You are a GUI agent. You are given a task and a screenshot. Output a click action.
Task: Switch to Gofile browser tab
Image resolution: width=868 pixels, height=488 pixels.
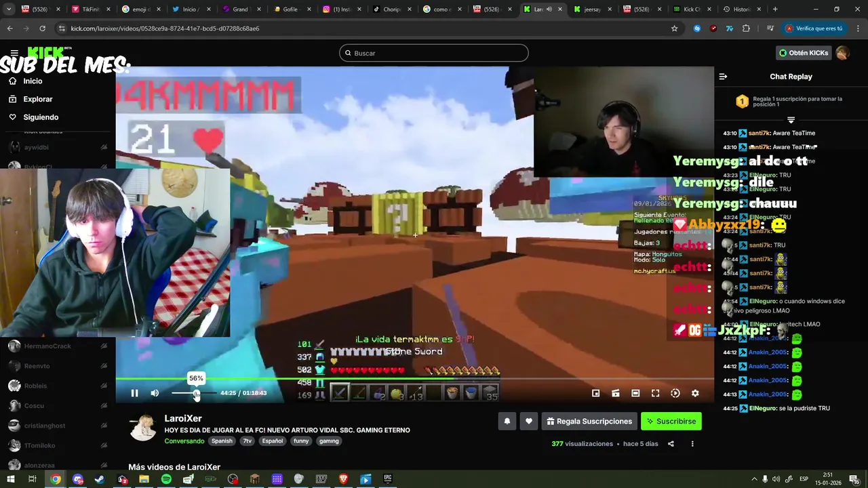pos(292,9)
